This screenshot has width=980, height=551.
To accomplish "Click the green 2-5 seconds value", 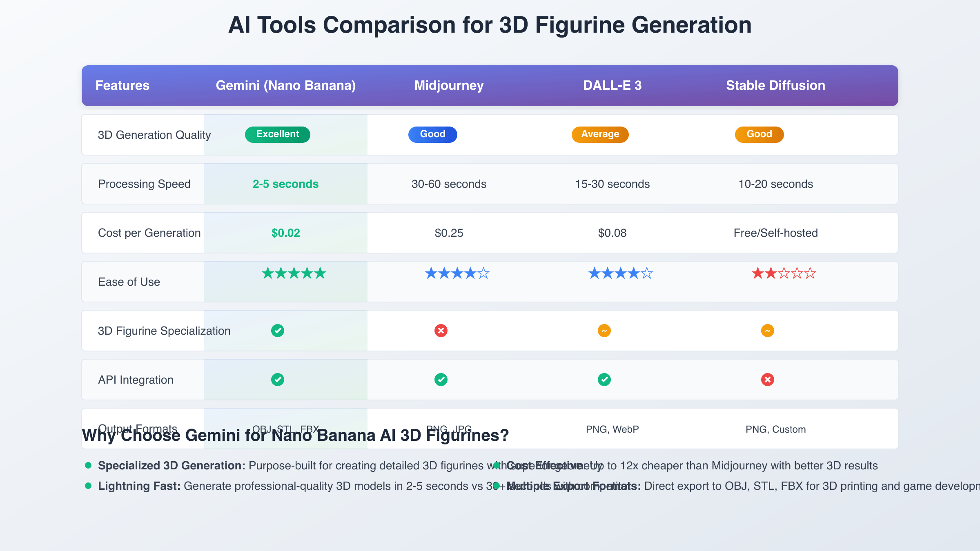I will pyautogui.click(x=286, y=184).
